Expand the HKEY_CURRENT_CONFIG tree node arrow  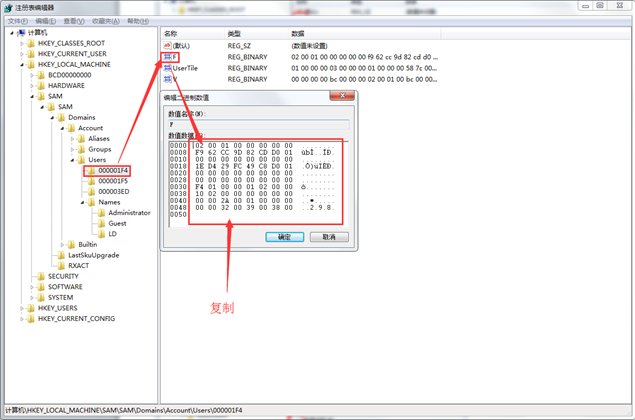coord(22,319)
